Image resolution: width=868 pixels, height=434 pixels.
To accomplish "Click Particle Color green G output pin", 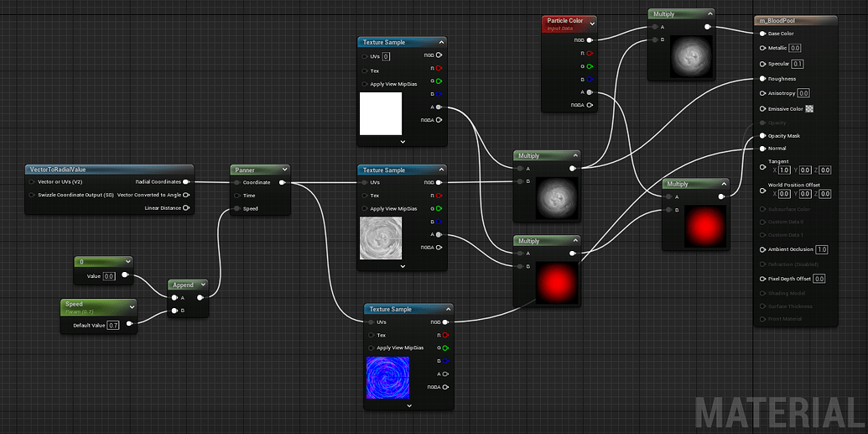I will point(590,66).
